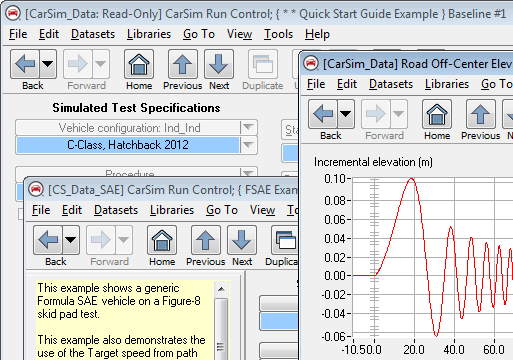Click the notes text scrollbar up arrow

tap(220, 289)
